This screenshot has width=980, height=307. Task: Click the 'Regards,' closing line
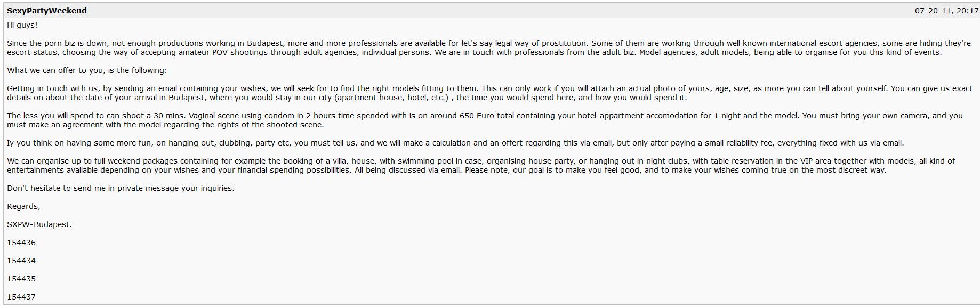23,206
